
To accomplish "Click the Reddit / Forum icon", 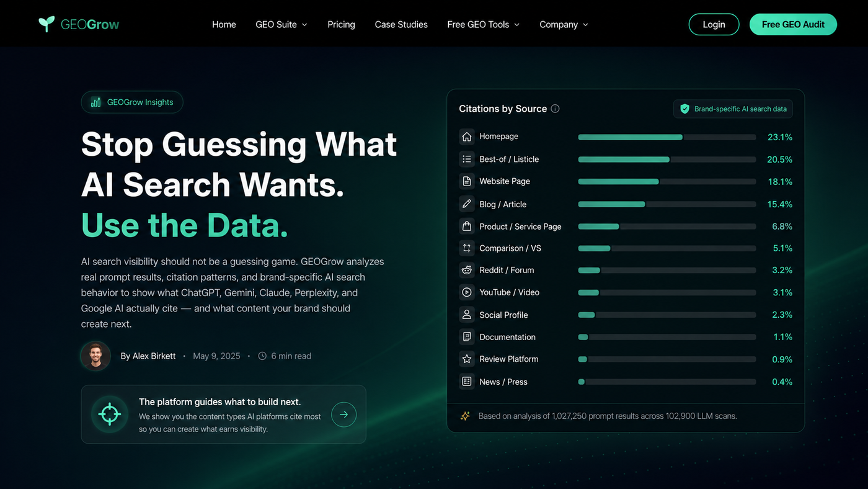I will [467, 270].
